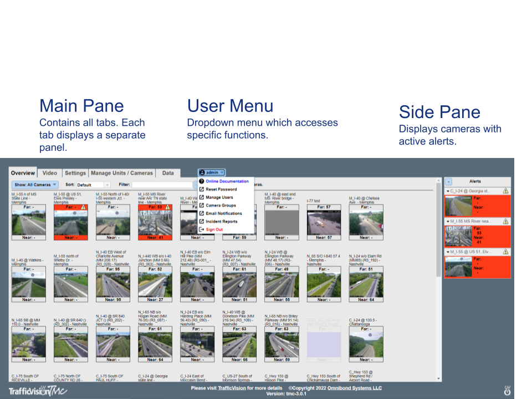
Task: Click the external-link icon next to Reset Password
Action: pyautogui.click(x=202, y=190)
